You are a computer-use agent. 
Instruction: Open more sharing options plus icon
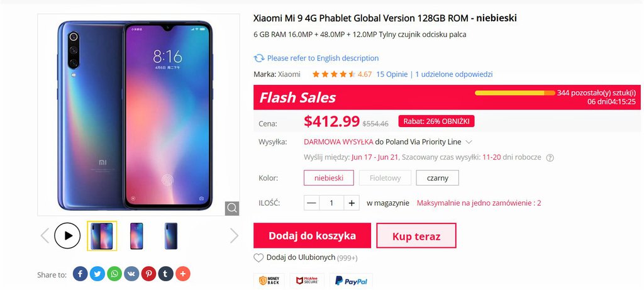pyautogui.click(x=183, y=274)
